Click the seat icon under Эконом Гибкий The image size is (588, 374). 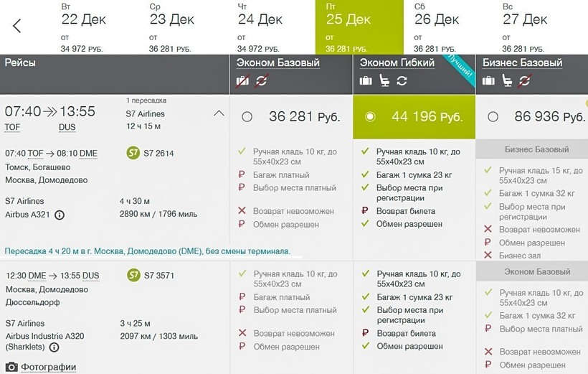coord(384,80)
